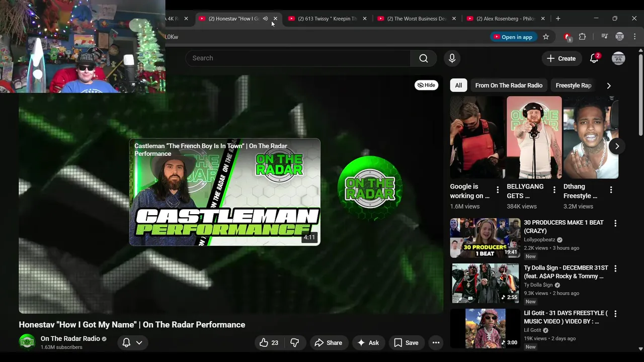Start voice search with the microphone icon
Viewport: 644px width, 362px height.
coord(452,58)
